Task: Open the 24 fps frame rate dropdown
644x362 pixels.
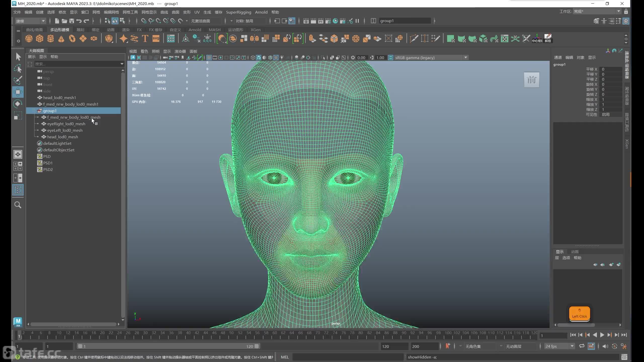Action: (559, 346)
